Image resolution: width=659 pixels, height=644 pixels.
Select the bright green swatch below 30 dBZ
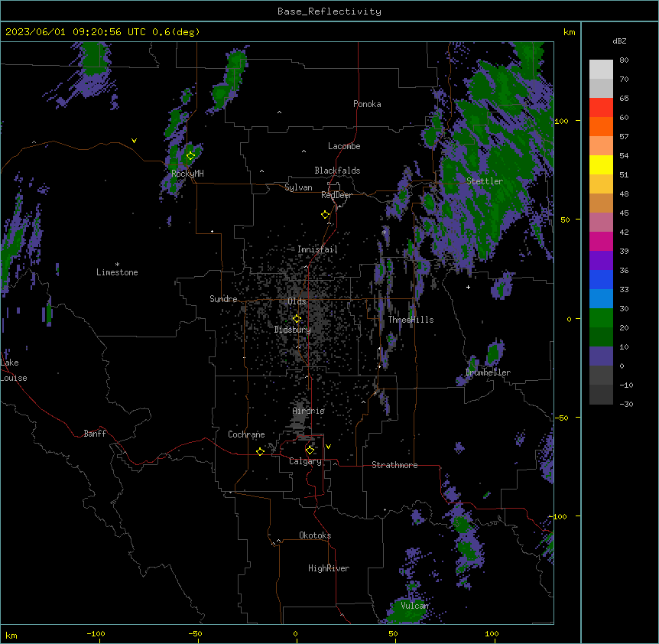pyautogui.click(x=601, y=318)
